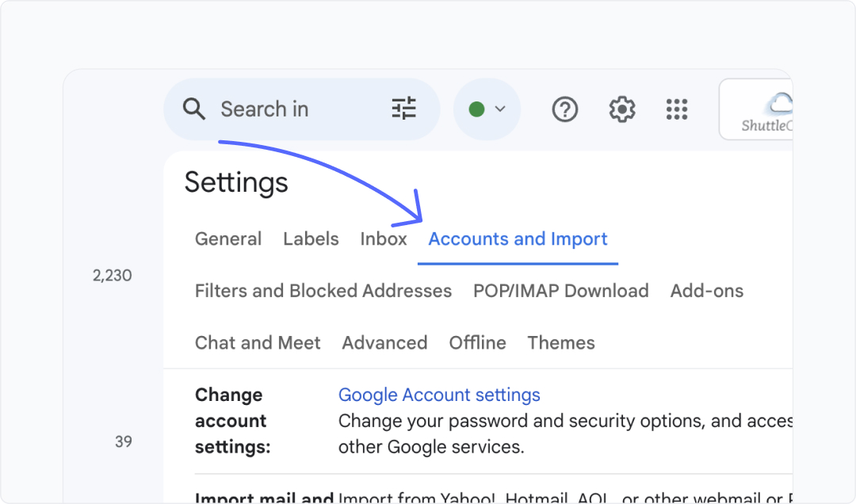Open the POP/IMAP Download tab
The image size is (856, 504).
point(560,291)
